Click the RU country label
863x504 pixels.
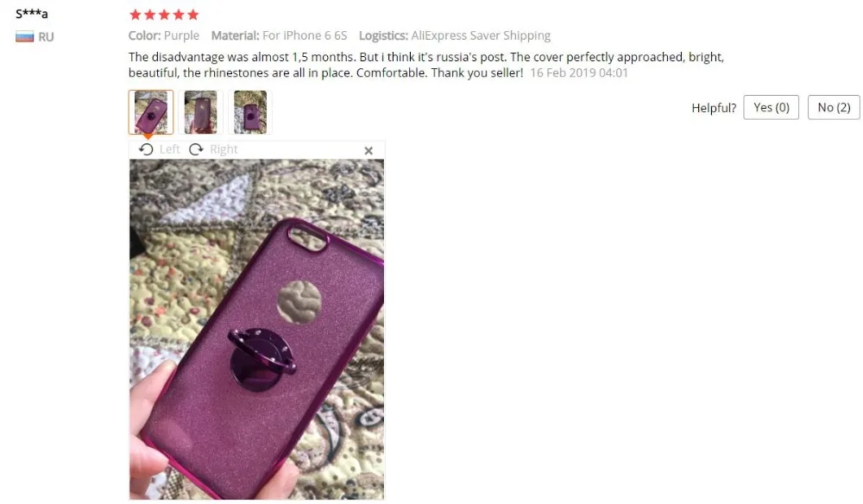pyautogui.click(x=47, y=37)
